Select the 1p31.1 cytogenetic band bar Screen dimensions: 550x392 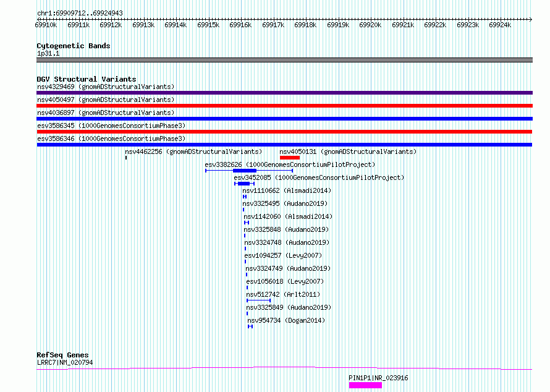tap(284, 60)
